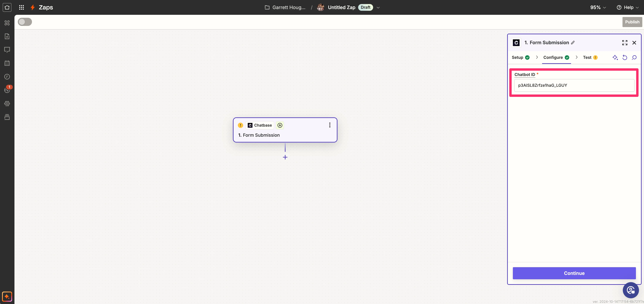Click the undo arrow icon in step panel
Viewport: 644px width, 304px height.
pyautogui.click(x=624, y=58)
